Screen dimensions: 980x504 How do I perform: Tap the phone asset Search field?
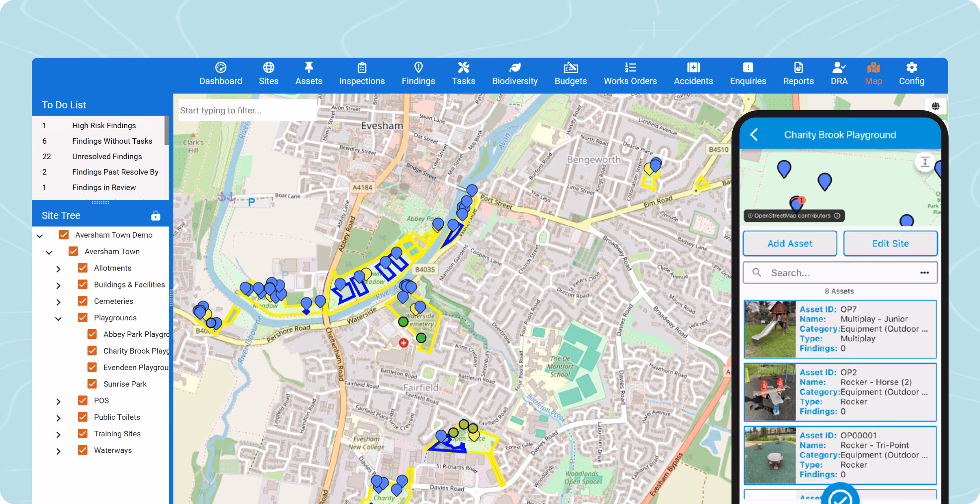click(840, 273)
